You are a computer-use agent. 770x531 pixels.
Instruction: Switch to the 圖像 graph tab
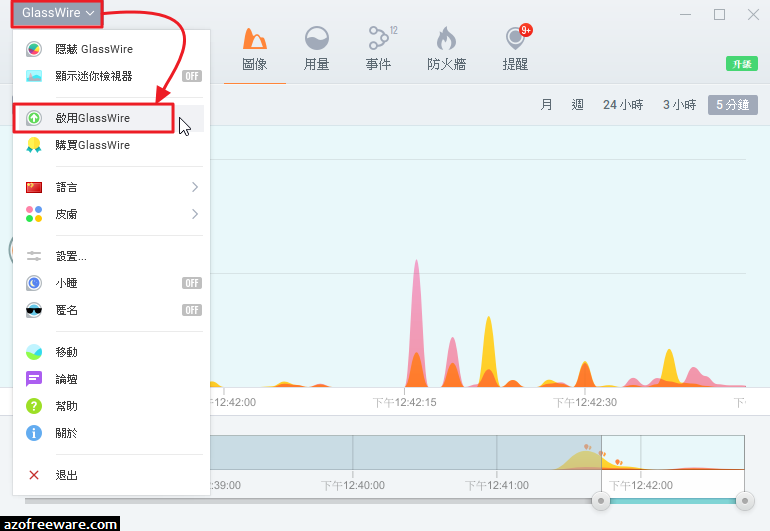255,49
